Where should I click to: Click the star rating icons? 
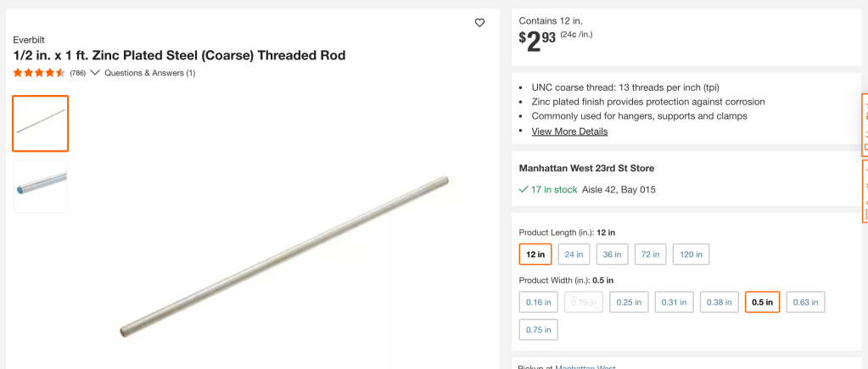coord(39,73)
